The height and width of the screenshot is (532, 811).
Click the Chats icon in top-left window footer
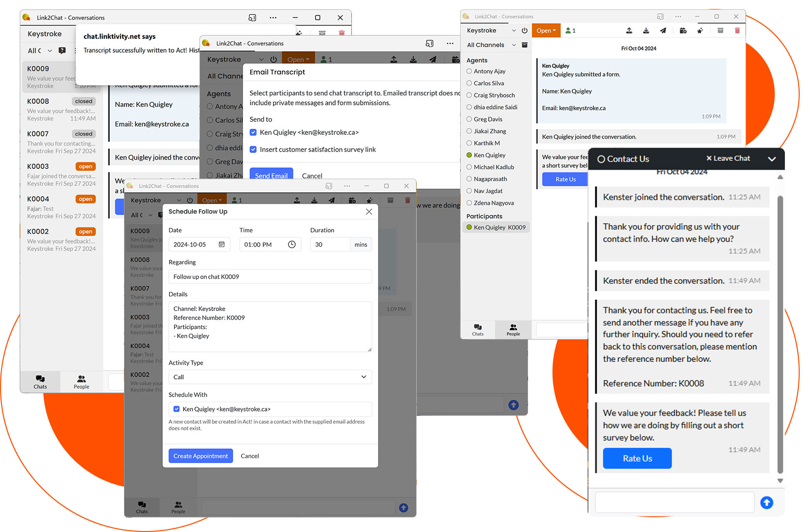(40, 382)
